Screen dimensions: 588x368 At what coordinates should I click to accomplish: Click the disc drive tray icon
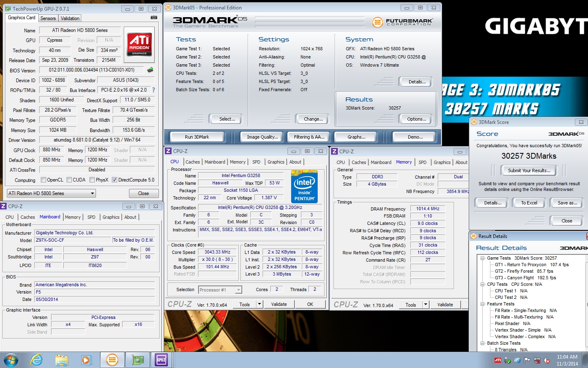click(517, 360)
